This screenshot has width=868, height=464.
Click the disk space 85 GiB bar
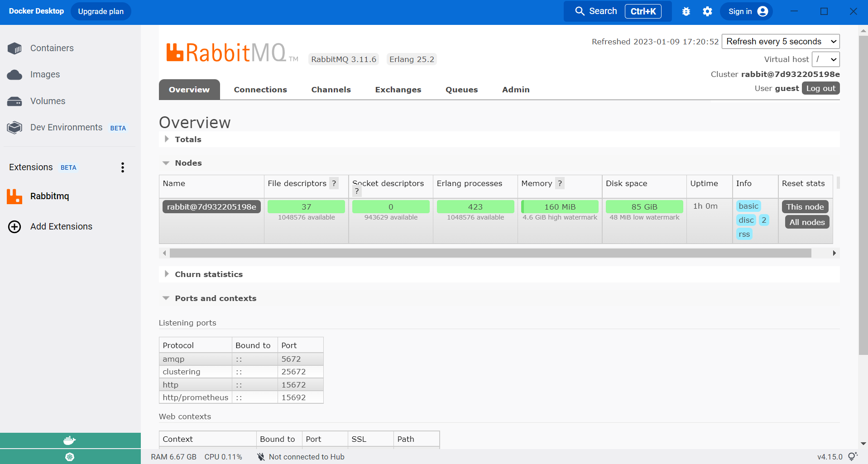[x=644, y=207]
